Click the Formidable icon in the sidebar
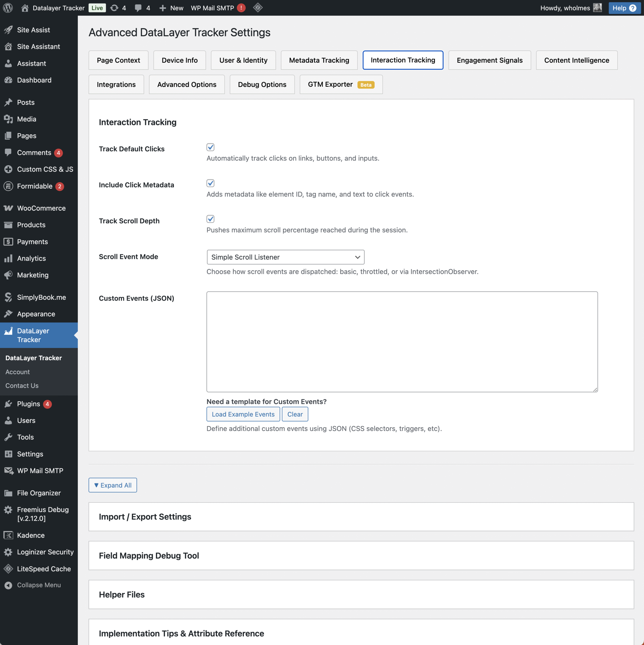This screenshot has height=645, width=644. (8, 186)
